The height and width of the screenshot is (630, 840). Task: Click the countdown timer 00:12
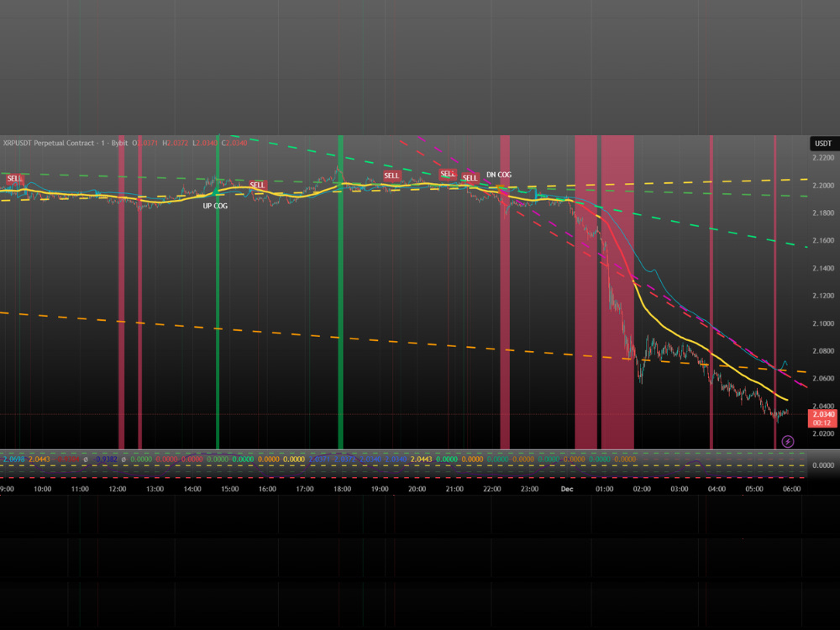point(822,423)
